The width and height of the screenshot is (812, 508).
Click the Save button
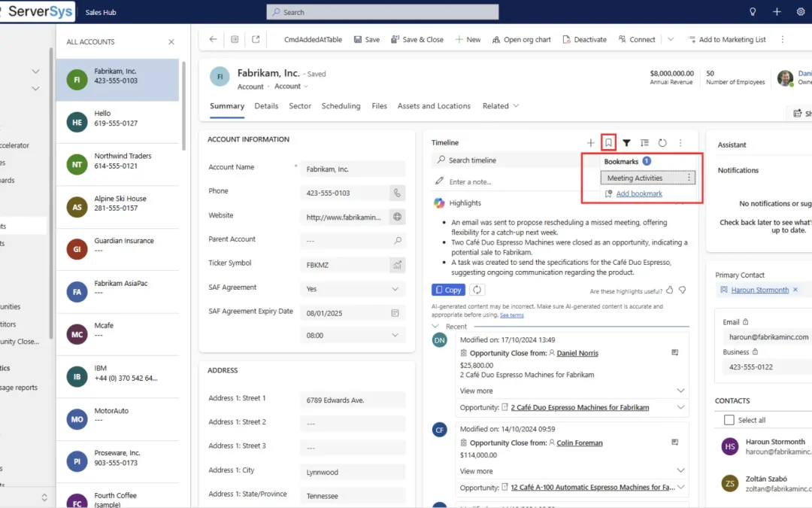coord(367,39)
